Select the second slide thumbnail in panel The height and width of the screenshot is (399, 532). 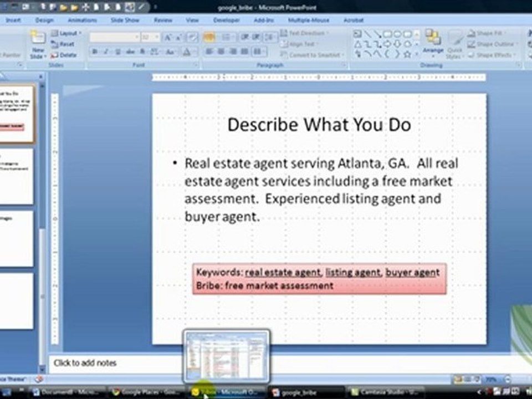16,176
